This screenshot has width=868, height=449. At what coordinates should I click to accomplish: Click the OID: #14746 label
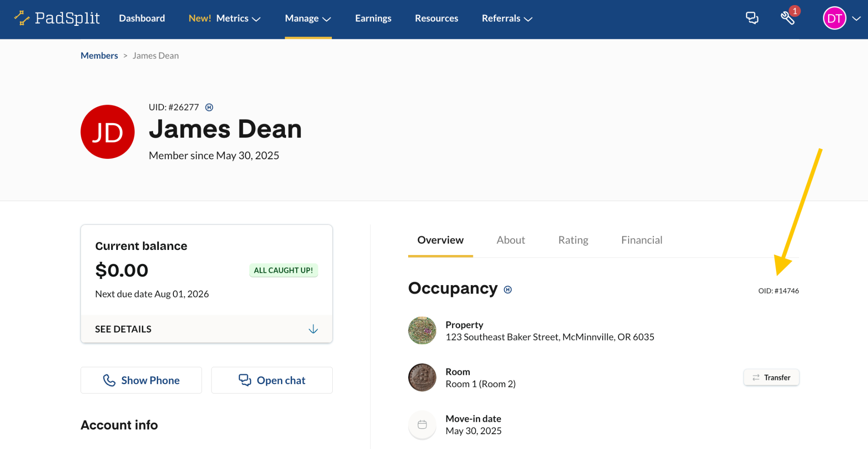(779, 291)
